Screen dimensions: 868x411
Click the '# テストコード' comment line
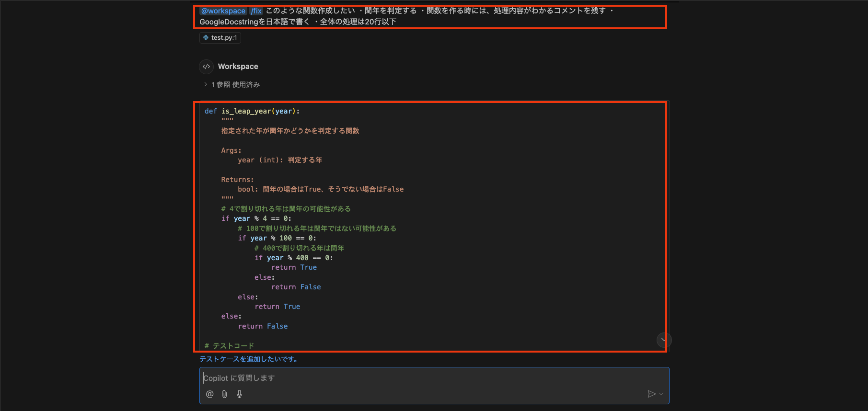click(x=229, y=345)
